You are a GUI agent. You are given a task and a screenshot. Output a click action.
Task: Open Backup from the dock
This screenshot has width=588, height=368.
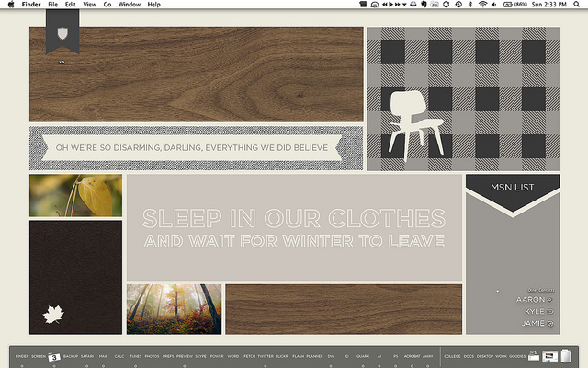71,356
